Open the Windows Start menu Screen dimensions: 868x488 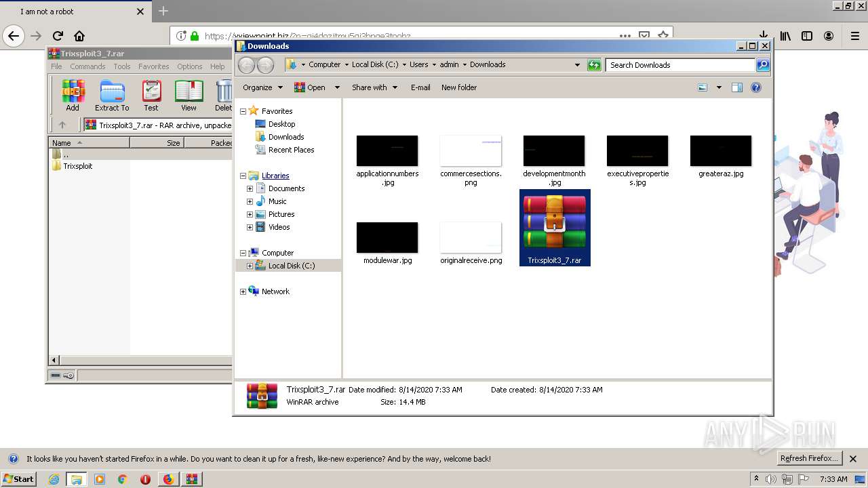[x=18, y=479]
